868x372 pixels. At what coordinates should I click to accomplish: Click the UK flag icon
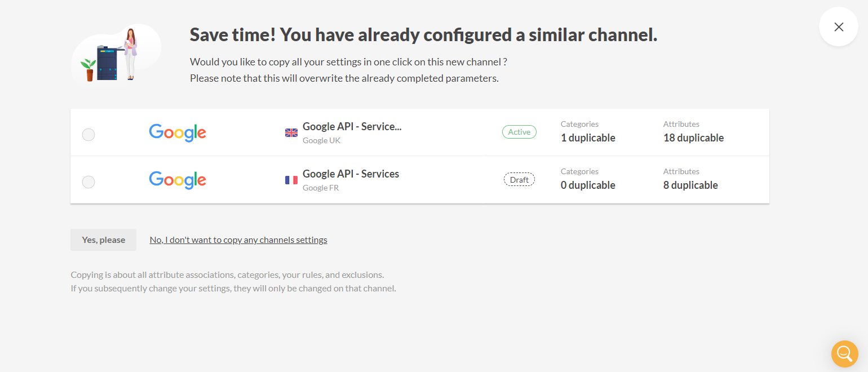pos(291,133)
